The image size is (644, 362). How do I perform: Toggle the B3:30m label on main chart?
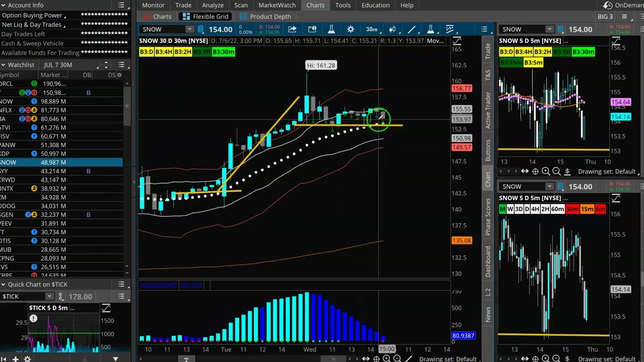(223, 52)
